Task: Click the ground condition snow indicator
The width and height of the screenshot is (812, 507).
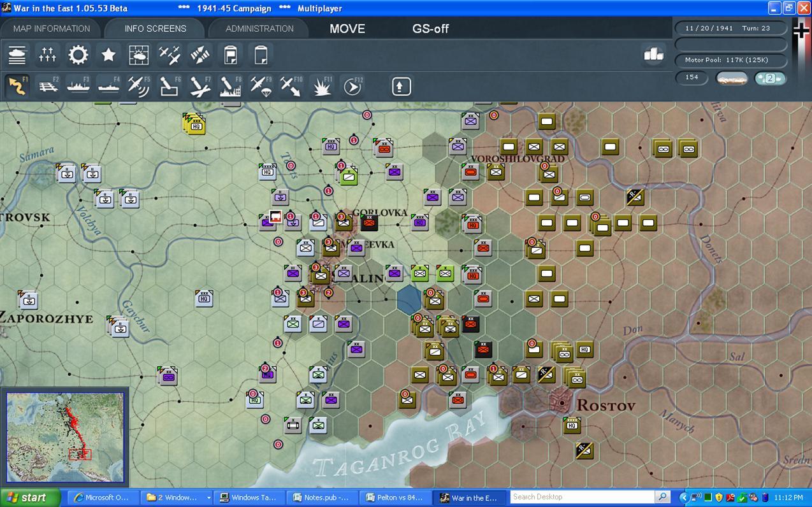Action: 732,78
